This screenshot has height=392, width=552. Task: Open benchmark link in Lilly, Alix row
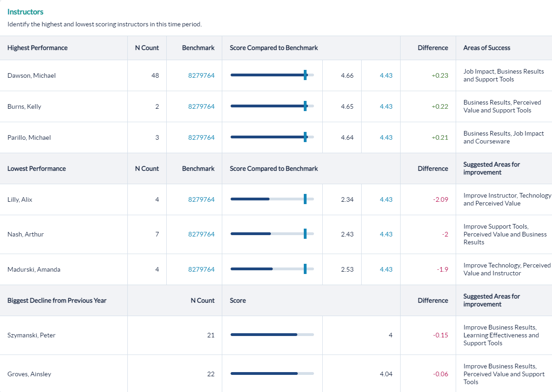point(201,199)
